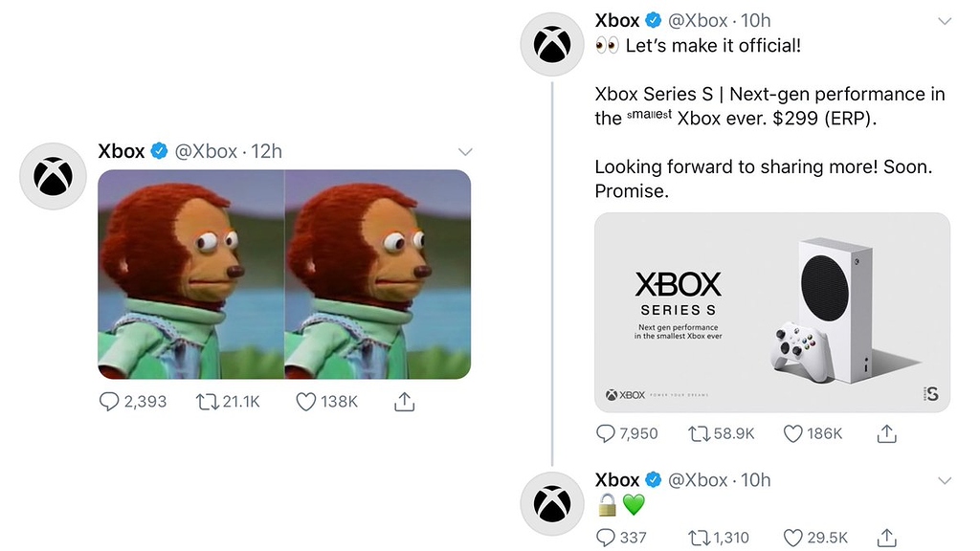The image size is (980, 551).
Task: Share the Series S announcement tweet
Action: (886, 433)
